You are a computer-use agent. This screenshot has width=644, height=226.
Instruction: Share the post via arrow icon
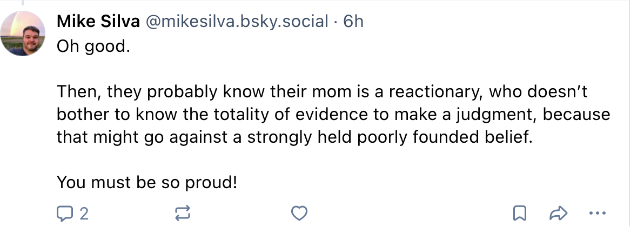[557, 214]
